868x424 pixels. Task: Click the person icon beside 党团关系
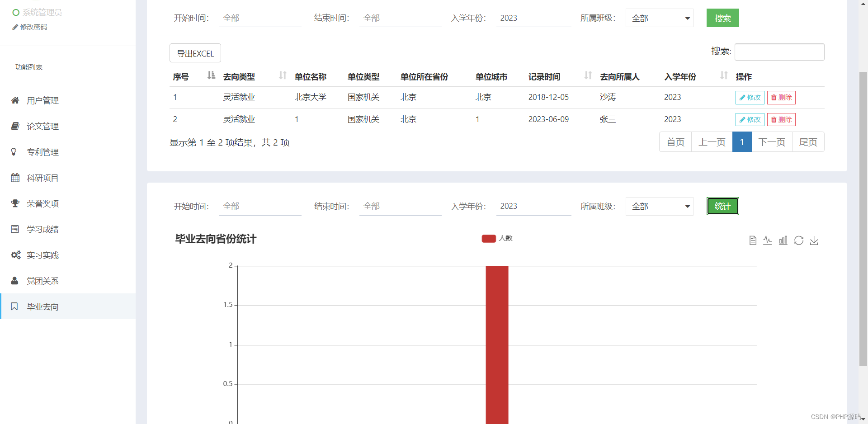(14, 281)
